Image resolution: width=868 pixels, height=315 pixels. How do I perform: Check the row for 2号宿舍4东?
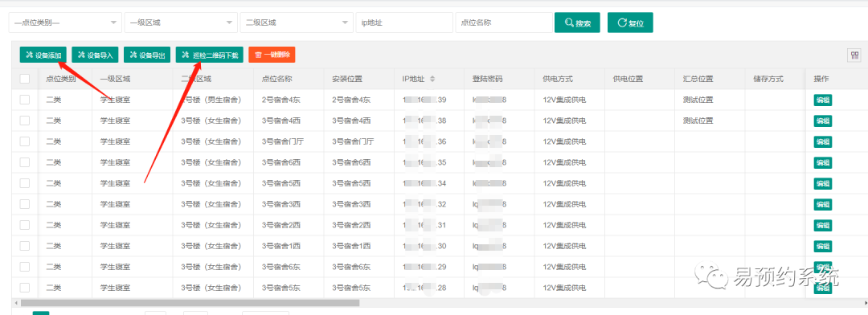[x=25, y=100]
